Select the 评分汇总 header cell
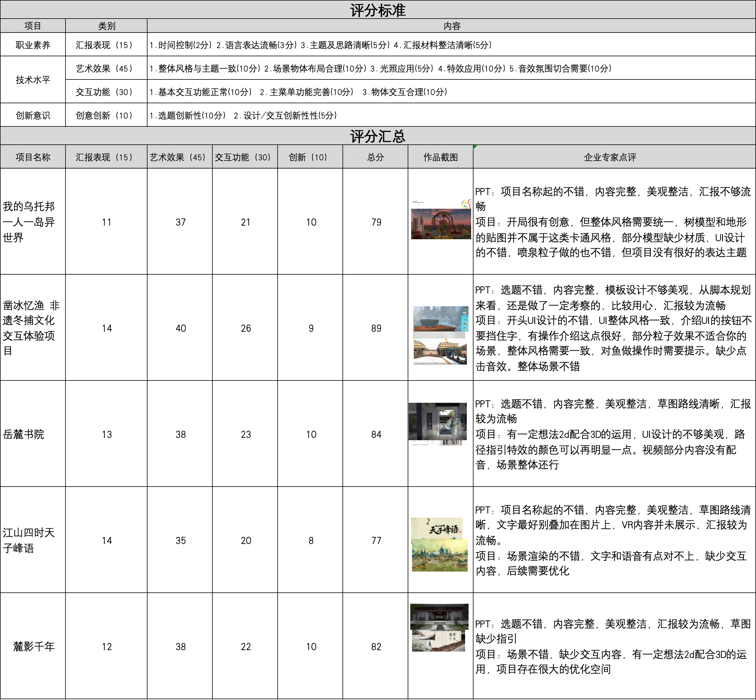Screen dimensions: 756x700 point(378,136)
